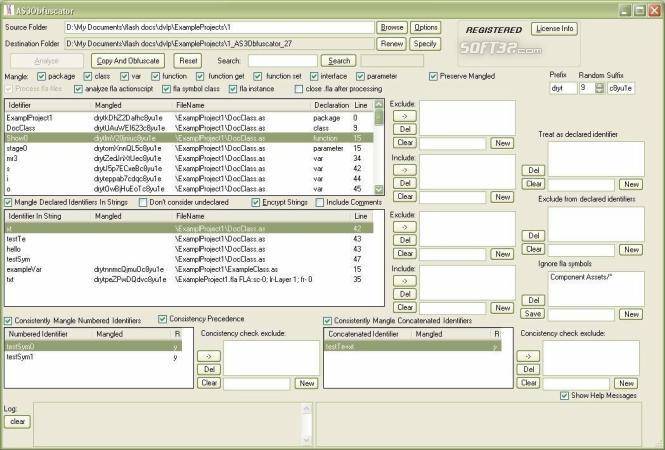Toggle the class mangle checkbox
The width and height of the screenshot is (665, 450).
(x=87, y=76)
